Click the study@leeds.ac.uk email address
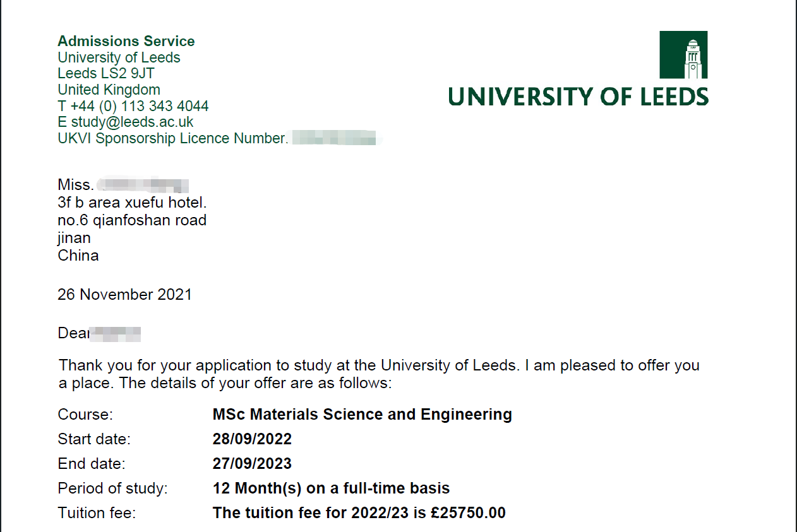Screen dimensions: 797x532 pos(132,122)
